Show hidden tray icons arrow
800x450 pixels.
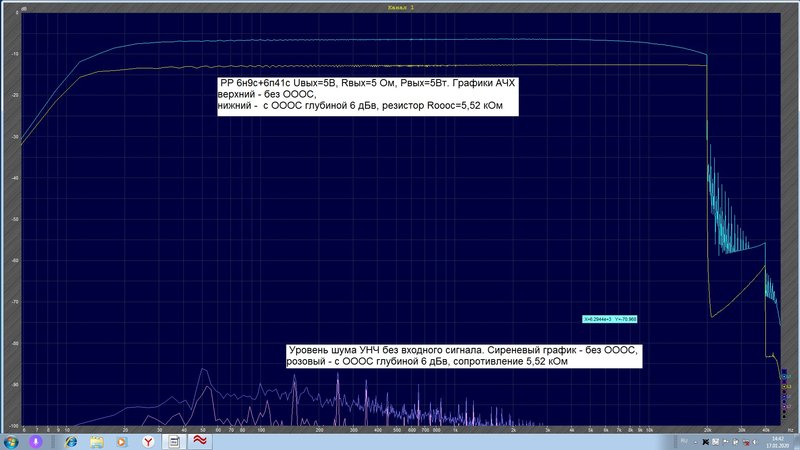click(695, 442)
